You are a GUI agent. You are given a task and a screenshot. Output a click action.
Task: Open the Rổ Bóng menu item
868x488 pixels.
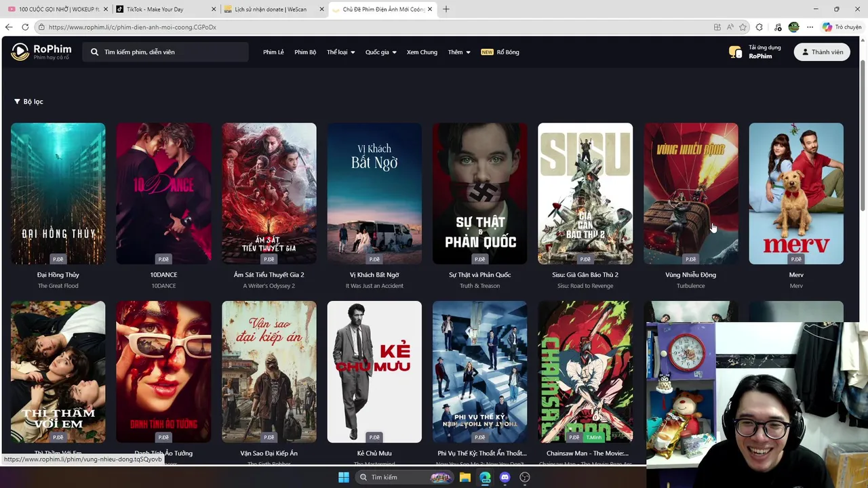coord(500,52)
